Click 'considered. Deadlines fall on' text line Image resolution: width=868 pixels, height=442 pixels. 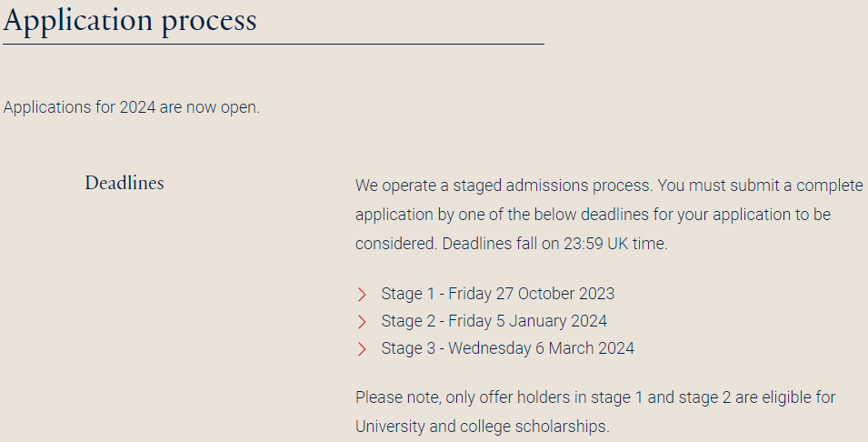[x=457, y=244]
